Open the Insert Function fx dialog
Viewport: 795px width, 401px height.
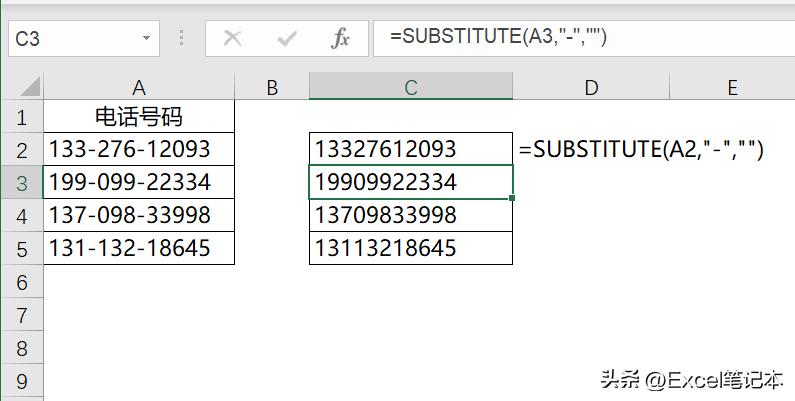[x=340, y=39]
